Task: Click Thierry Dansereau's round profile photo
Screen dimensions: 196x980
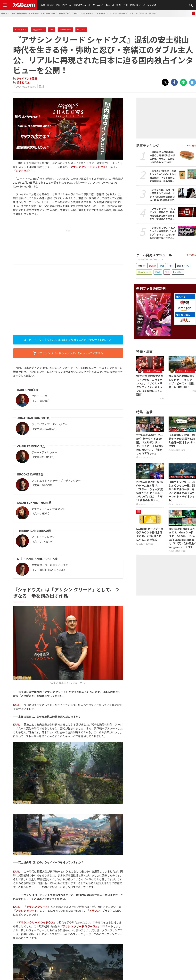Action: pos(22,541)
